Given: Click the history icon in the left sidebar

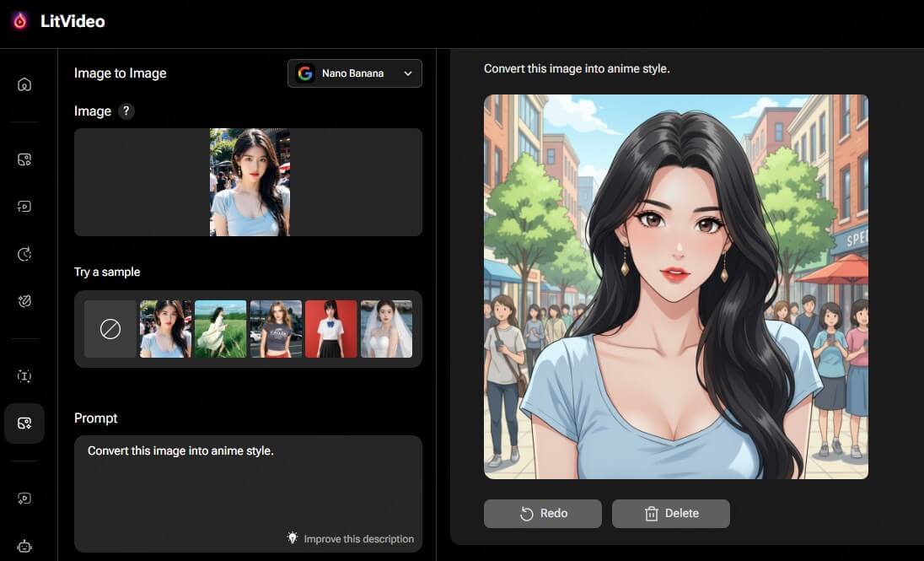Looking at the screenshot, I should point(25,254).
